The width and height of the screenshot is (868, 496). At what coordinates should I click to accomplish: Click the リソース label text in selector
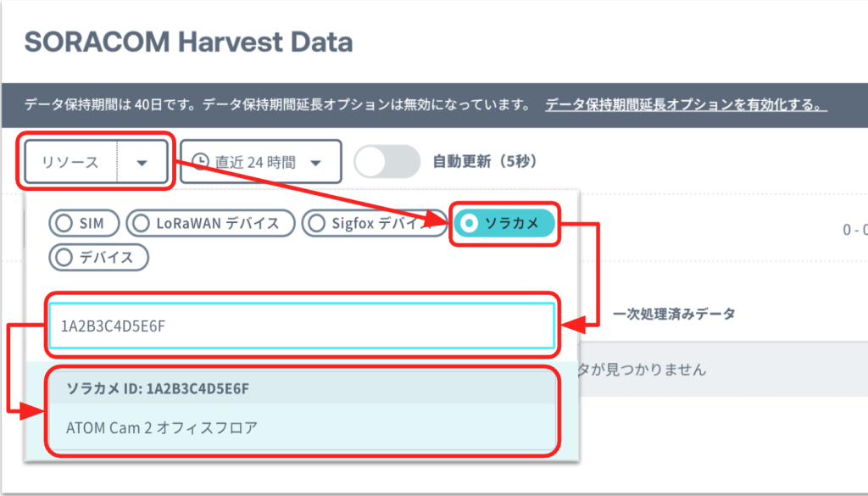[x=70, y=162]
